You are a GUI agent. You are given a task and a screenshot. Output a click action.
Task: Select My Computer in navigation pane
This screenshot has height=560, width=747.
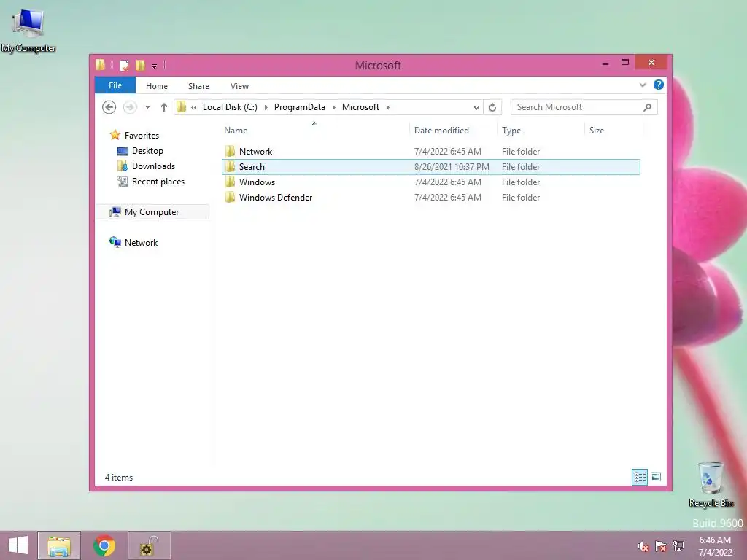click(152, 212)
